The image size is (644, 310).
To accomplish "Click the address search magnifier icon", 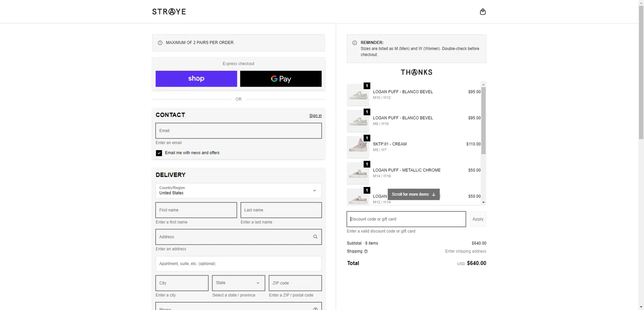I will pos(315,237).
